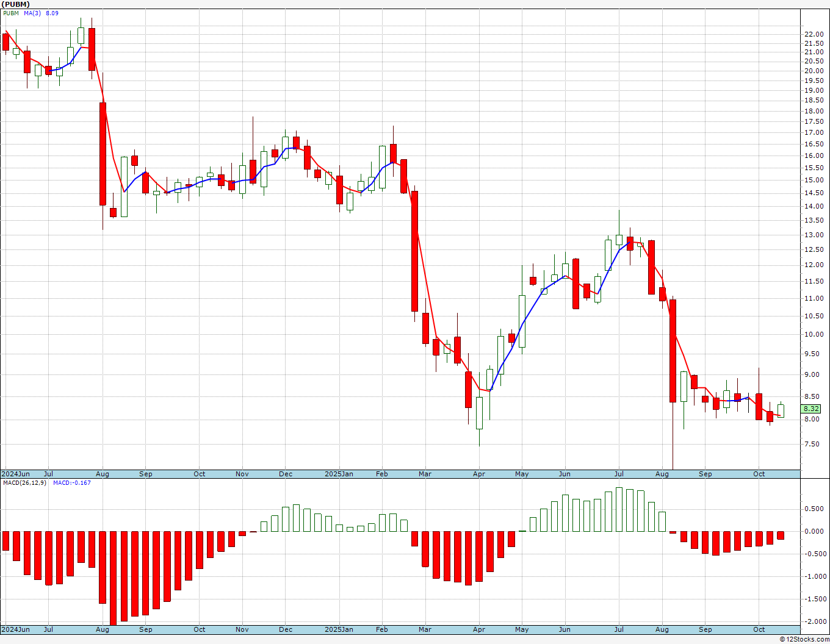Click the 11.00 price axis label

click(813, 298)
